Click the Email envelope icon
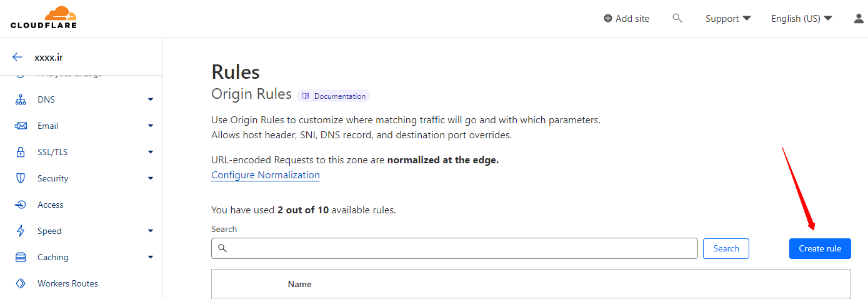Viewport: 868px width, 299px height. pos(21,126)
